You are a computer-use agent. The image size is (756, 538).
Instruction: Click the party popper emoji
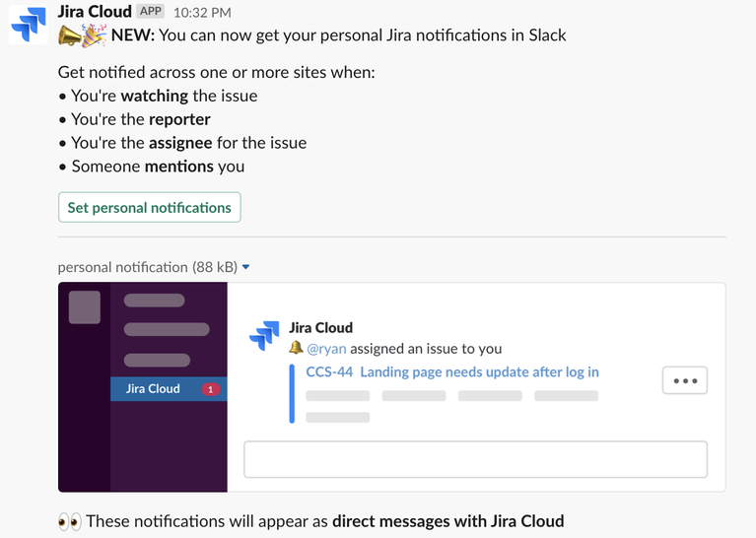click(x=94, y=35)
